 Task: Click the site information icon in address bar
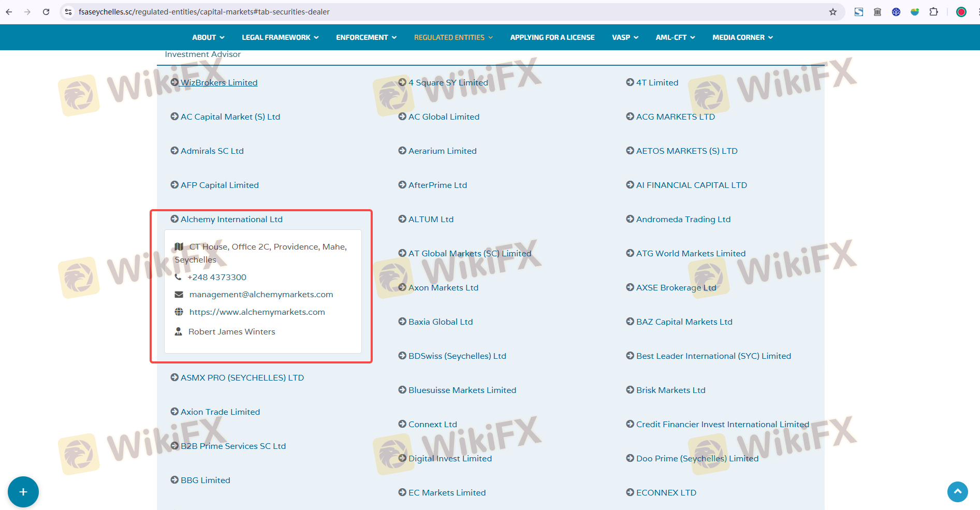click(68, 12)
